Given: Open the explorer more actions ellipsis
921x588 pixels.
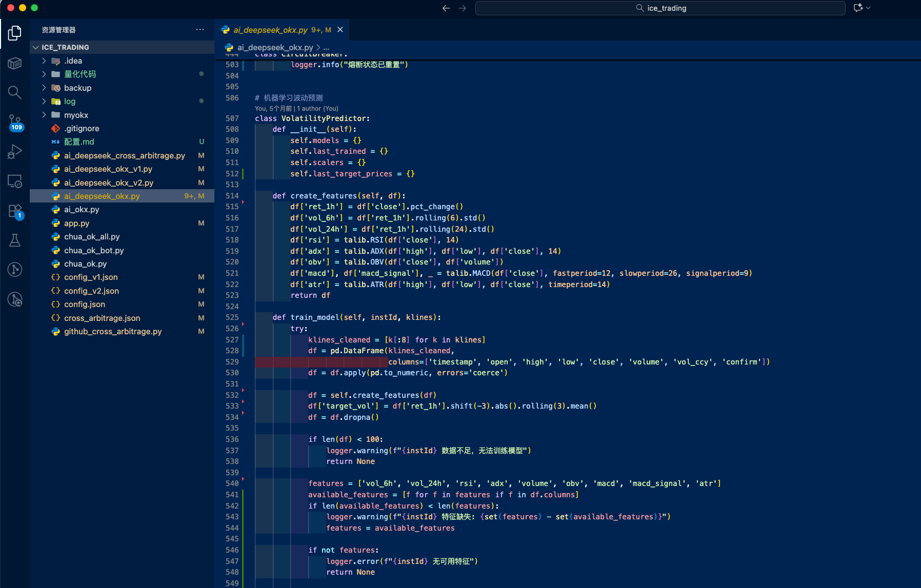Looking at the screenshot, I should pyautogui.click(x=200, y=30).
